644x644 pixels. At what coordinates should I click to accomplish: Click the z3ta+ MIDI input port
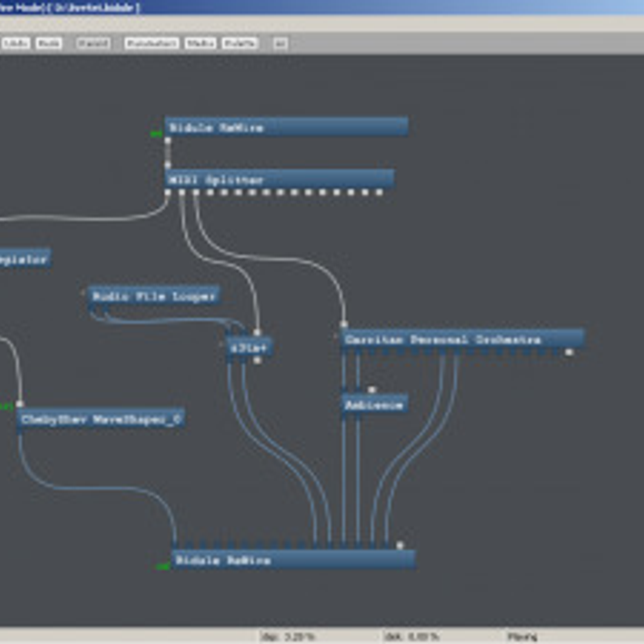[x=257, y=333]
